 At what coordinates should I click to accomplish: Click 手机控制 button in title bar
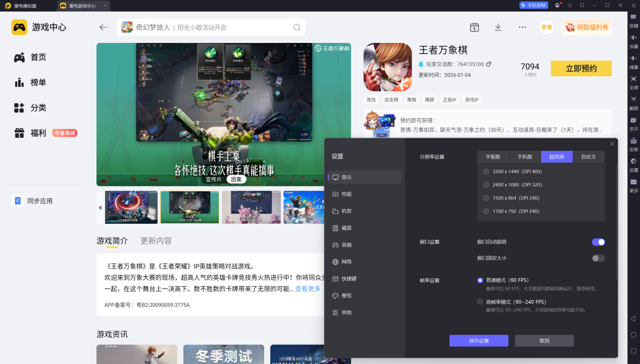pos(533,5)
